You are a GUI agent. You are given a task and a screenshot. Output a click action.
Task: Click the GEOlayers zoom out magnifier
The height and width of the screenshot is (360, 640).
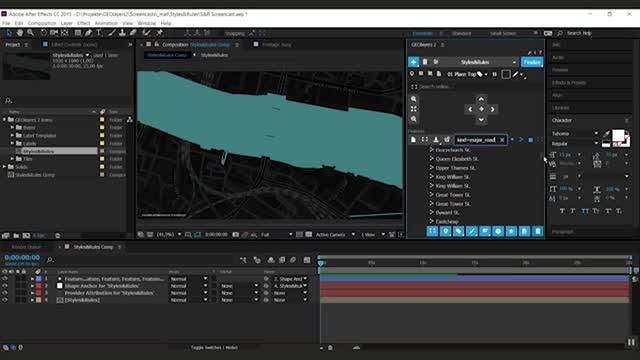pyautogui.click(x=413, y=119)
